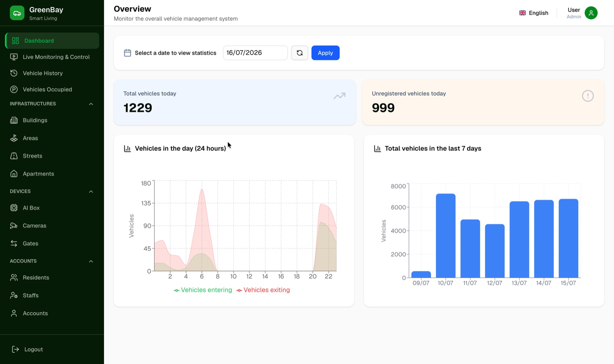The height and width of the screenshot is (364, 614).
Task: Click the 10/07 bar in weekly chart
Action: (446, 236)
